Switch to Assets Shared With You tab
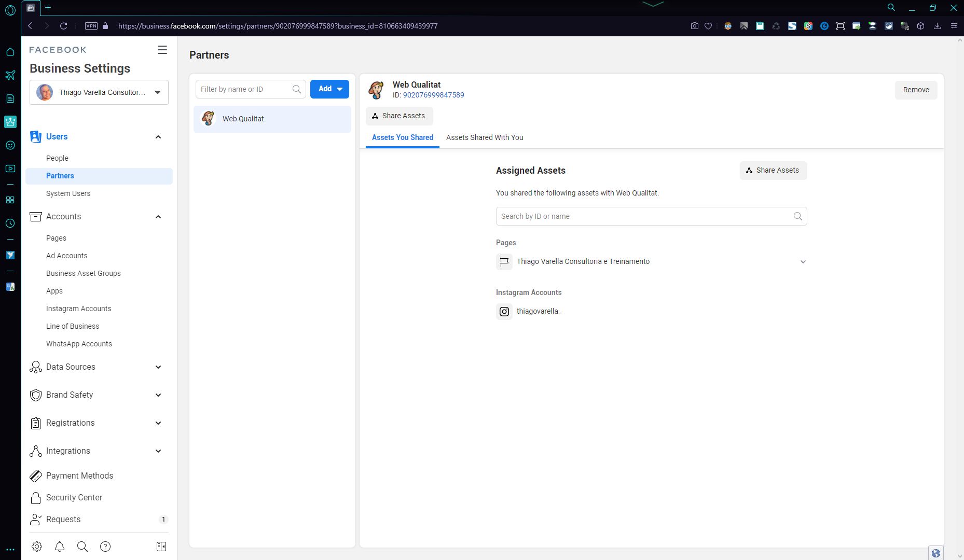Screen dimensions: 964x560 point(485,137)
